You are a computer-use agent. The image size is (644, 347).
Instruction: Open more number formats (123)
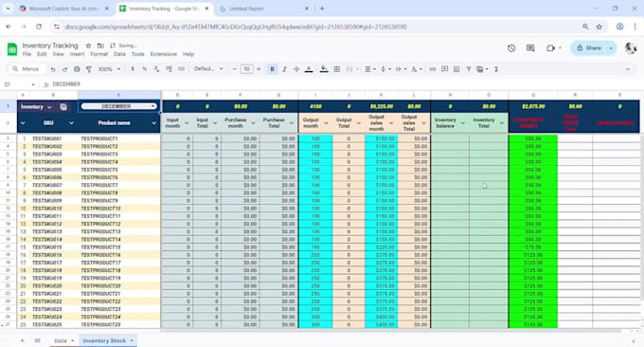coord(181,69)
